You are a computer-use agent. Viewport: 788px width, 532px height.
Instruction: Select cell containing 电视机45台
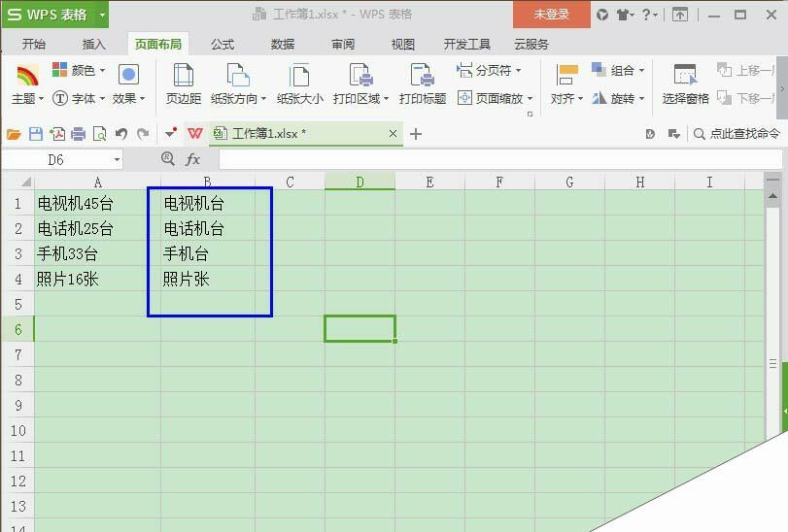pyautogui.click(x=97, y=203)
